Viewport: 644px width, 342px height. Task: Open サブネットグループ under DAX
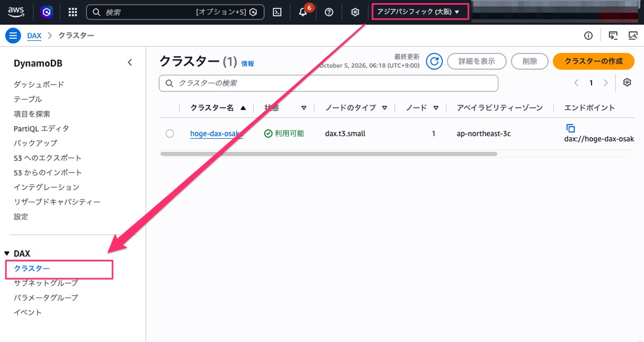pyautogui.click(x=46, y=283)
